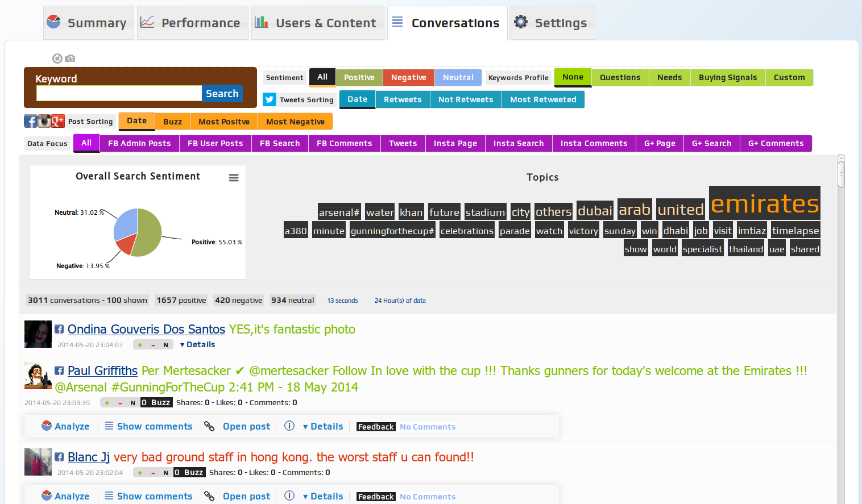The image size is (862, 504).
Task: Click the chain link icon in Paul Griffiths toolbar
Action: 209,426
